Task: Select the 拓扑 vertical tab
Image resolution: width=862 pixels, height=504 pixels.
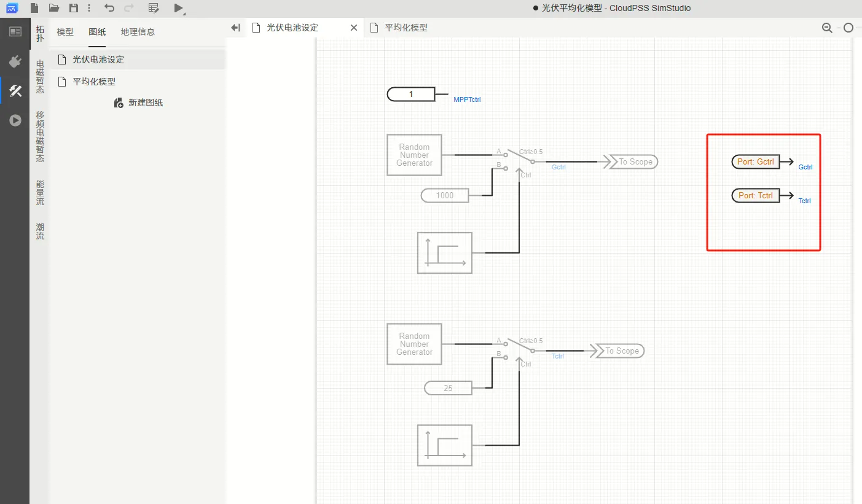Action: tap(40, 33)
